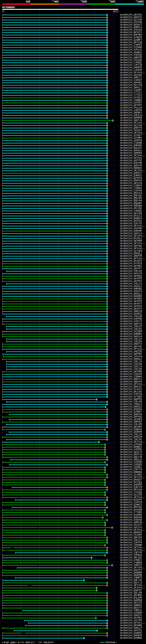Select the UniRef100_A6YM87 label

pos(131,266)
